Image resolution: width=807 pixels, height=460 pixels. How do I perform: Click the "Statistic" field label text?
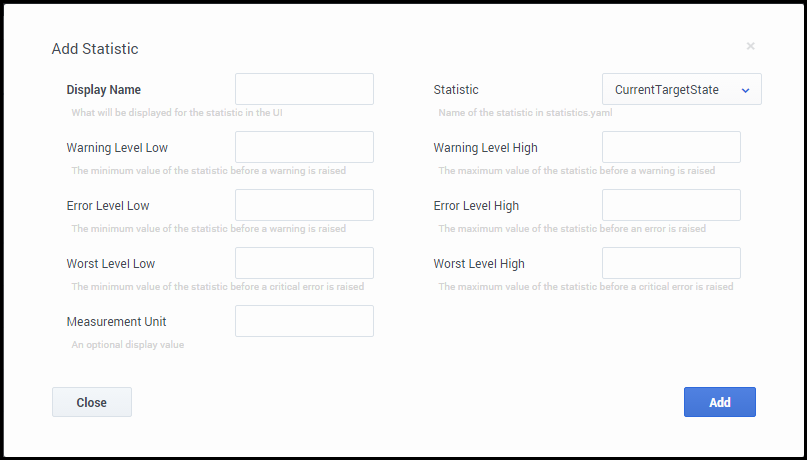click(x=456, y=90)
